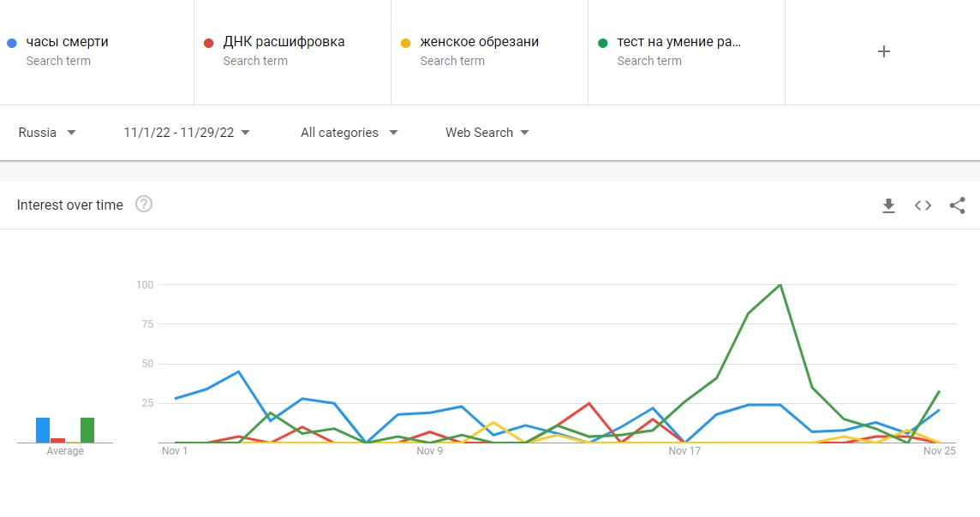
Task: Share the interest over time chart
Action: click(957, 205)
